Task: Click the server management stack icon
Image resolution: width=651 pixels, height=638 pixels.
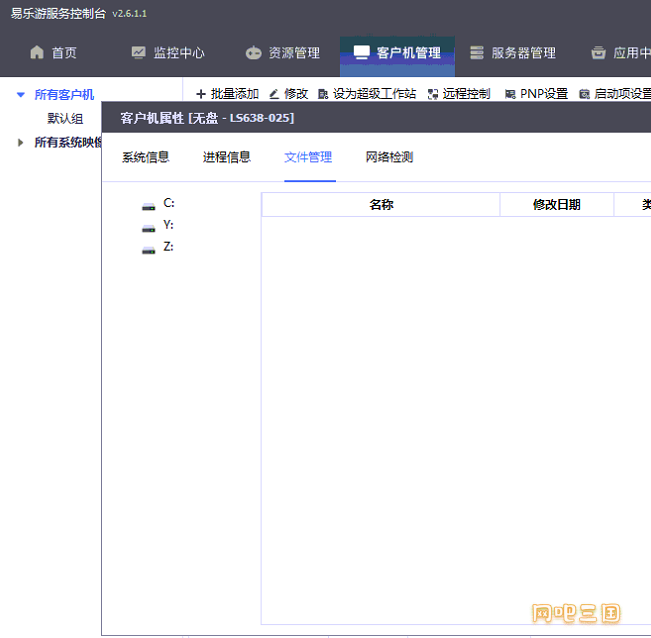Action: point(477,53)
